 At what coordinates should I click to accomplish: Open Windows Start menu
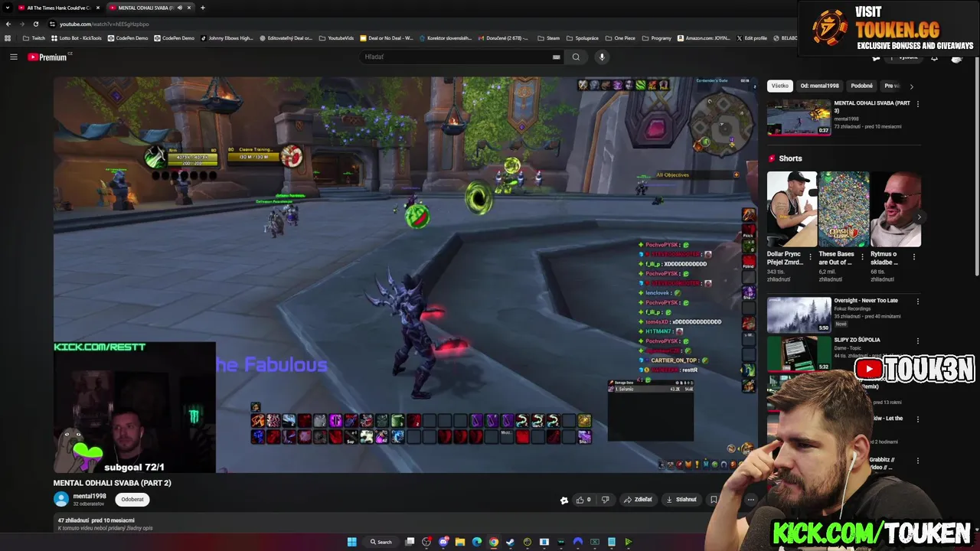coord(351,542)
